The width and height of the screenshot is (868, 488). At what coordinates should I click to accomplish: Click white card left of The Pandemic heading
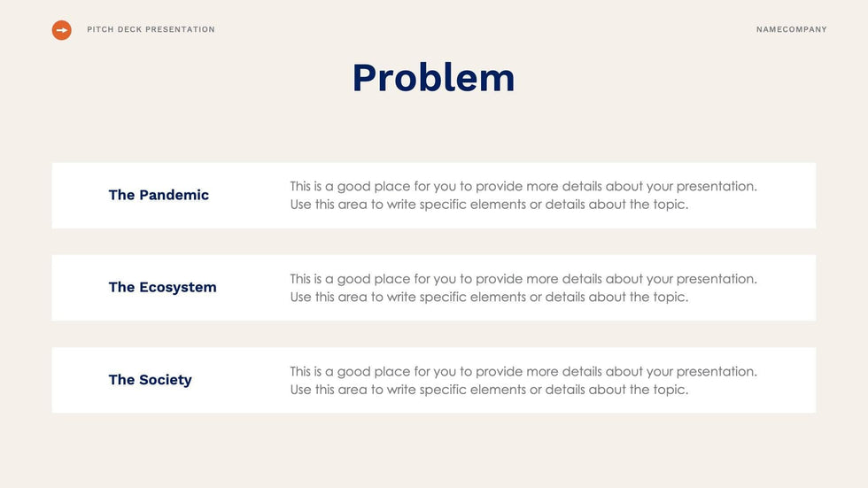pos(78,195)
